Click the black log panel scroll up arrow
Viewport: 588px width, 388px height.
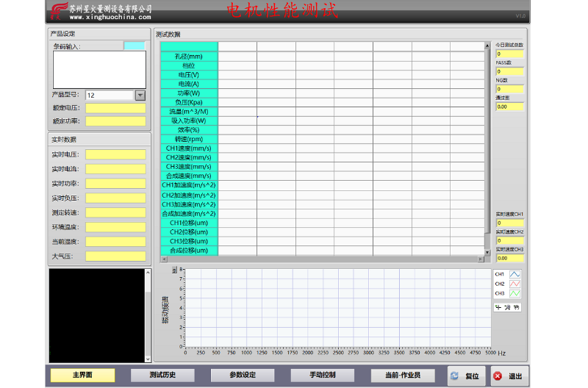click(148, 273)
